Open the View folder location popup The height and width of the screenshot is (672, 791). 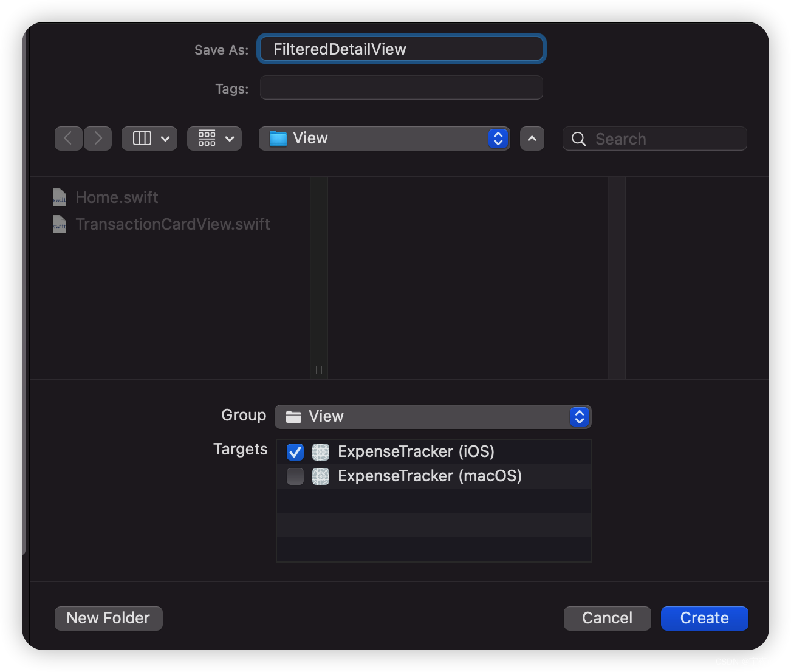click(x=384, y=139)
